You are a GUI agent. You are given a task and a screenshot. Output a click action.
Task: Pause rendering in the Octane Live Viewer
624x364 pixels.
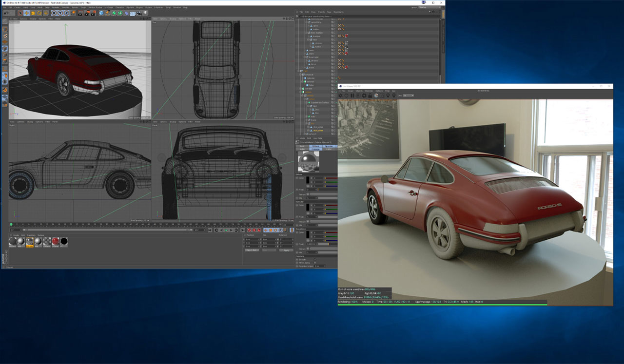351,95
